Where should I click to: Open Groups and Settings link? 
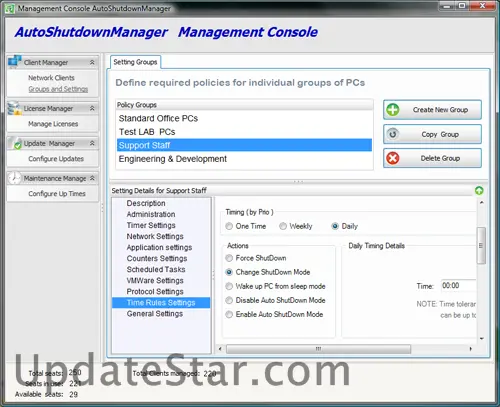(58, 89)
